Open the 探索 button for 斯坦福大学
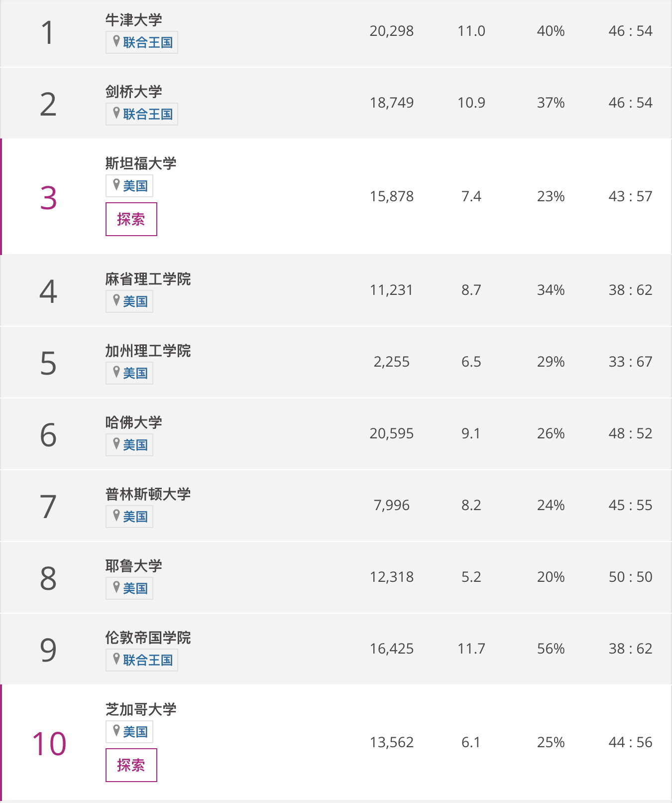 tap(131, 219)
